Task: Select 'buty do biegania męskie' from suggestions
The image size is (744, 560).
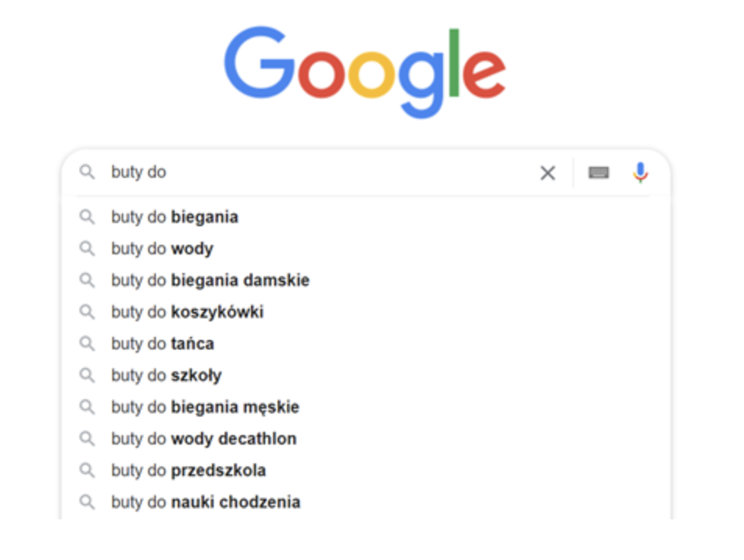Action: click(x=207, y=406)
